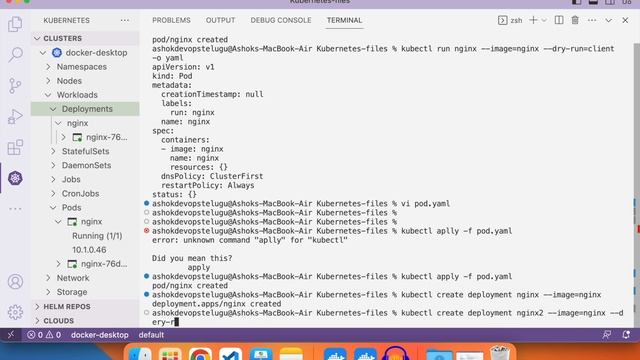Expand the nginx-76... replica pod under Deployments
The height and width of the screenshot is (360, 640).
click(x=63, y=137)
